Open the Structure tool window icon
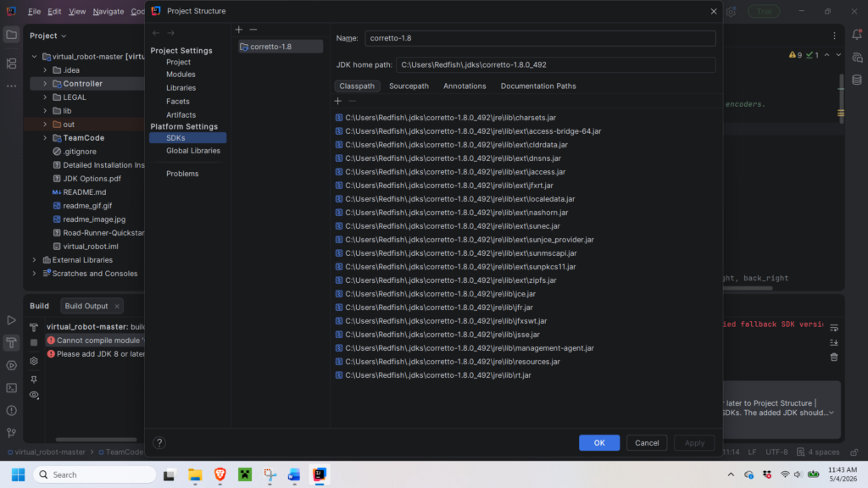Screen dimensions: 868x488 tap(11, 64)
